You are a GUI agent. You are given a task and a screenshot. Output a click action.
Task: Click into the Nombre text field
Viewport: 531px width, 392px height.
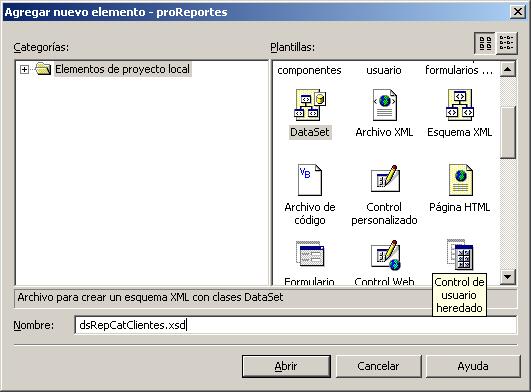(x=295, y=325)
